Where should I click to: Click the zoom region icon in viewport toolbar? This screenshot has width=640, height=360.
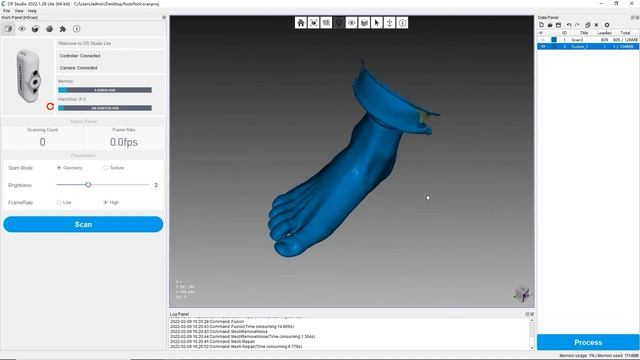point(326,23)
